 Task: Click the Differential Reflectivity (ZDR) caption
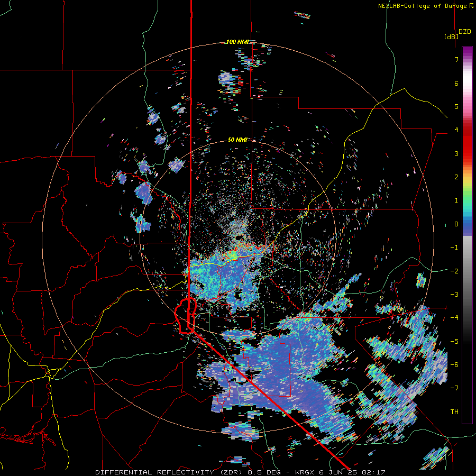coord(169,472)
